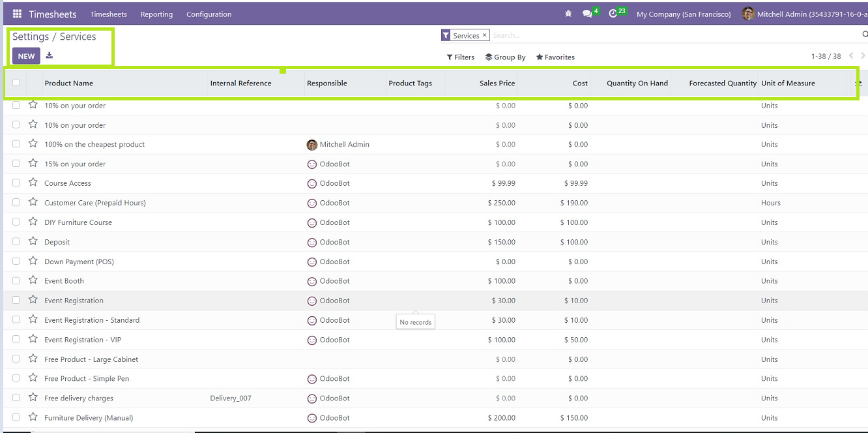Viewport: 868px width, 433px height.
Task: Star the Event Registration - VIP row
Action: tap(33, 339)
